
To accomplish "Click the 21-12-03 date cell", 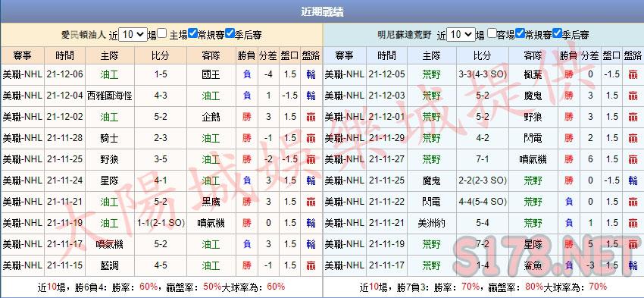I will tap(386, 96).
